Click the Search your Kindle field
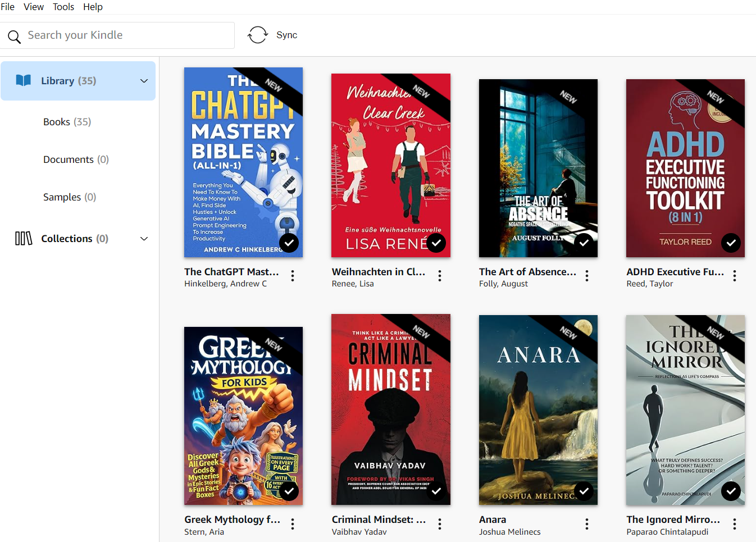Screen dimensions: 756x542 pyautogui.click(x=126, y=35)
